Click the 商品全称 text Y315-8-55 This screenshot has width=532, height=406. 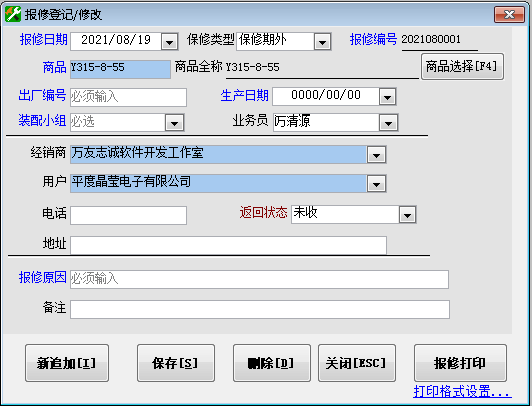[x=253, y=67]
